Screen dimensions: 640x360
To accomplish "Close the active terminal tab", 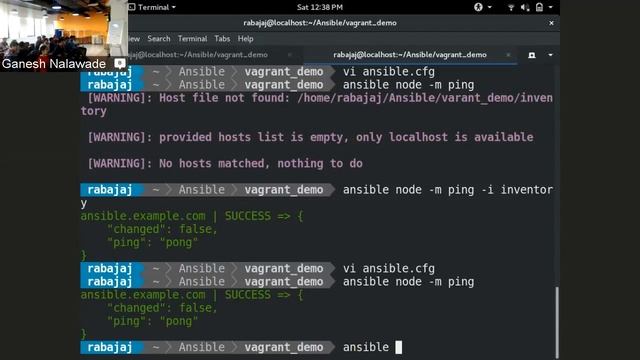I will pos(508,55).
